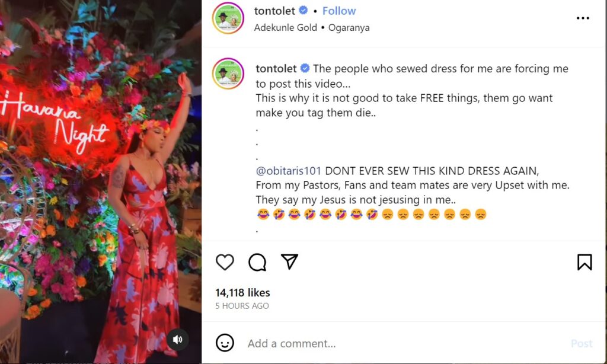This screenshot has height=364, width=607.
Task: Save the post with the bookmark icon
Action: 584,262
